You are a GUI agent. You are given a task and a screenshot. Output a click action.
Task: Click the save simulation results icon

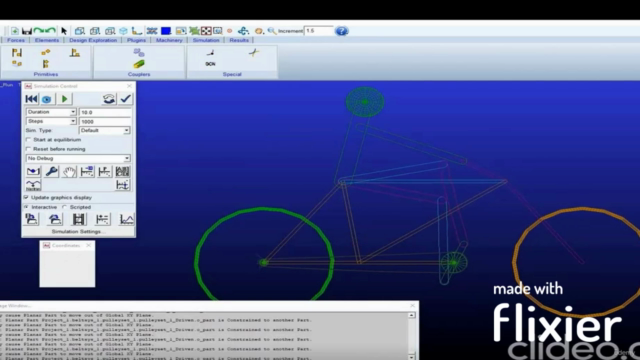point(31,219)
